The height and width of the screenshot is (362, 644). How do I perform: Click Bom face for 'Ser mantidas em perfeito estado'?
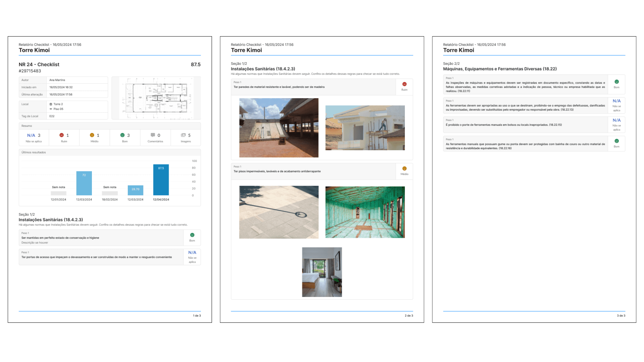[192, 235]
